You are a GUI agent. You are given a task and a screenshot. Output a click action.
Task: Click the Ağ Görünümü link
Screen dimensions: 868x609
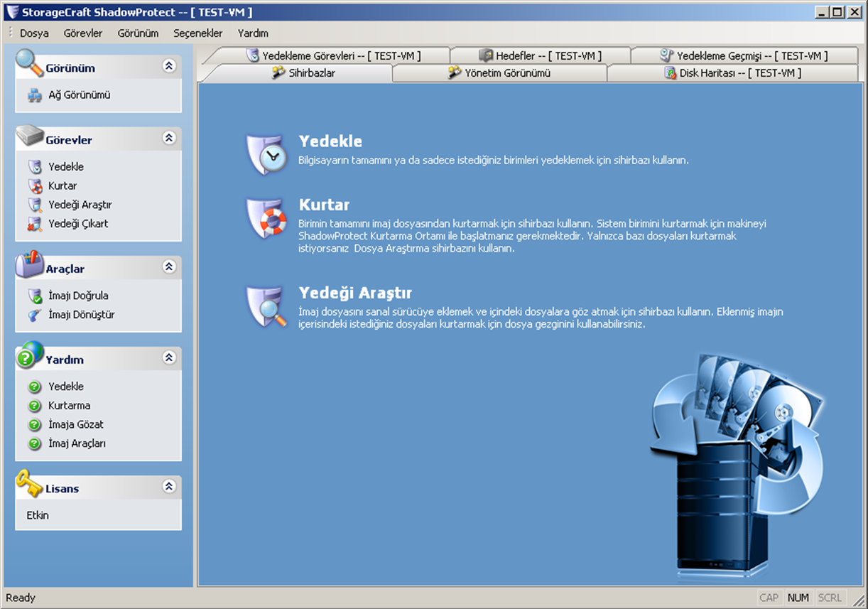[x=80, y=95]
